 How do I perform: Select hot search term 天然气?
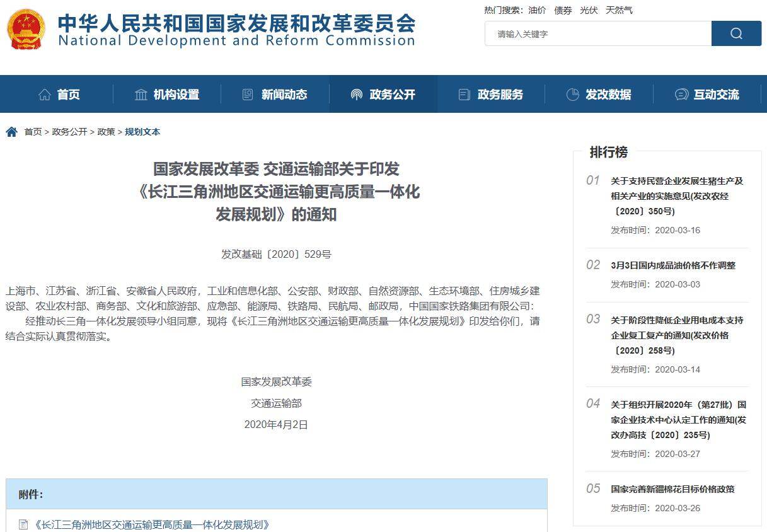[619, 10]
